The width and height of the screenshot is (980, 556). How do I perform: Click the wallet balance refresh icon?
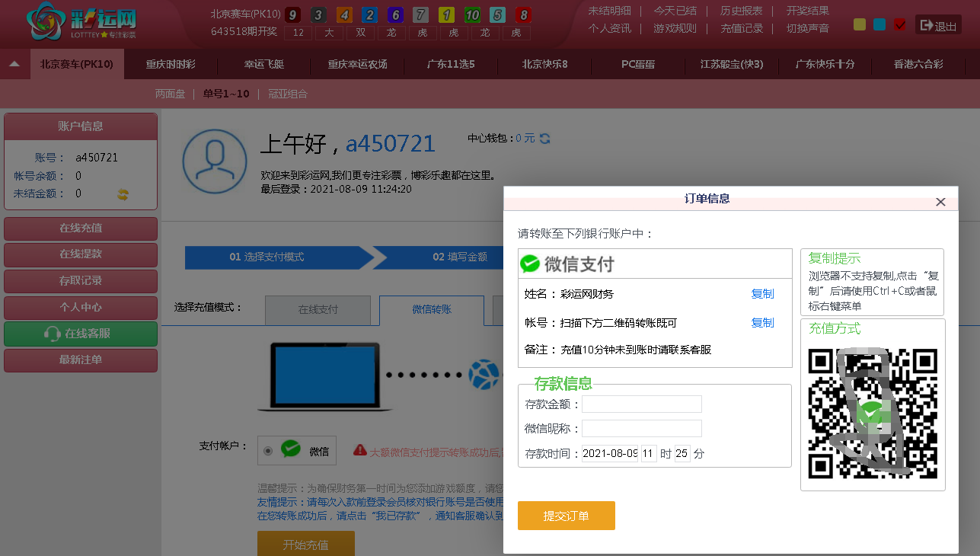(544, 139)
